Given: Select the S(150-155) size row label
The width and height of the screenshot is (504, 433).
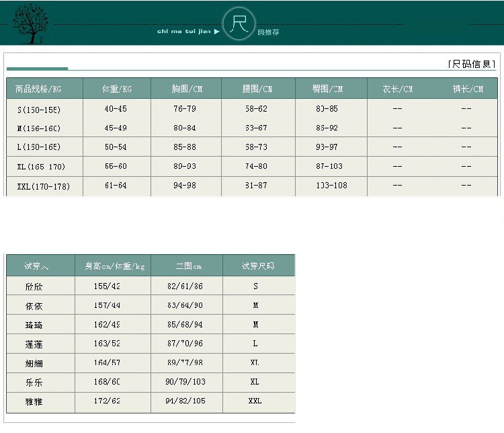Looking at the screenshot, I should pyautogui.click(x=39, y=109).
